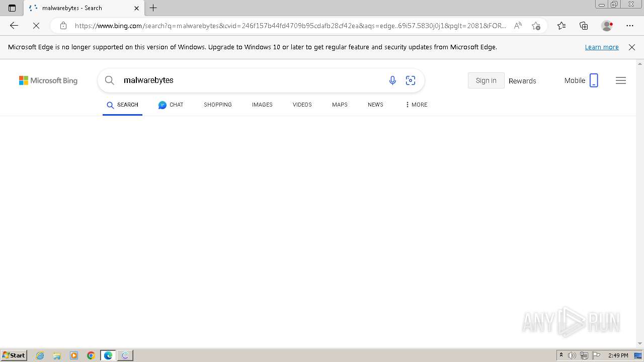
Task: Search using an image with visual search
Action: (411, 80)
